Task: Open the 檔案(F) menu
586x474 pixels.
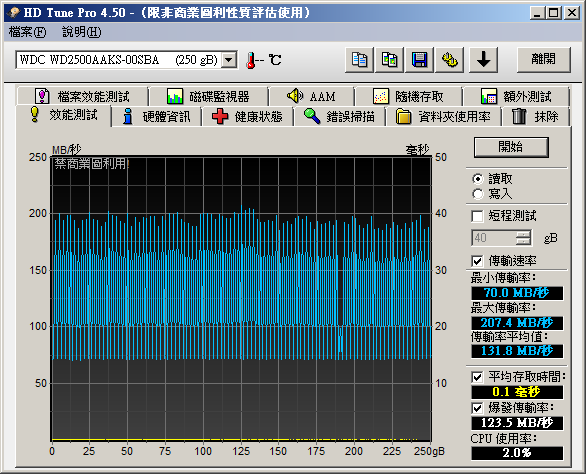Action: point(27,32)
